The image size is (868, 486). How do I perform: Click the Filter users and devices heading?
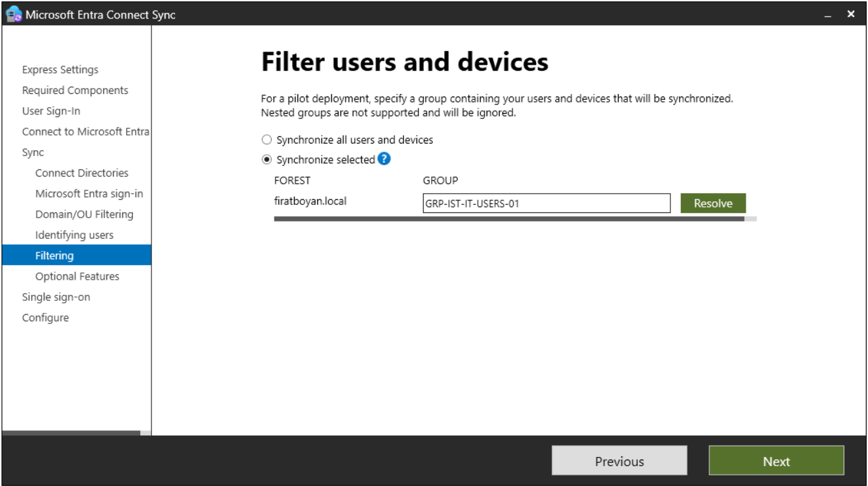[405, 62]
